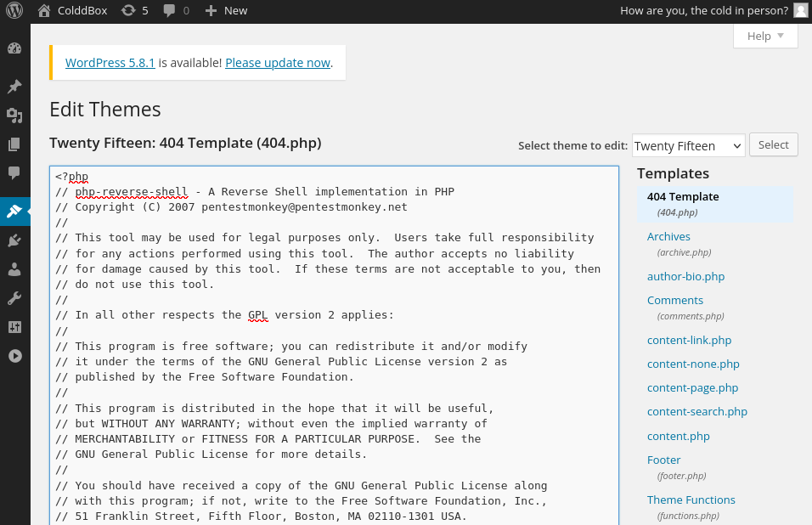Open content-link.php template
Viewport: 812px width, 525px height.
click(x=690, y=340)
